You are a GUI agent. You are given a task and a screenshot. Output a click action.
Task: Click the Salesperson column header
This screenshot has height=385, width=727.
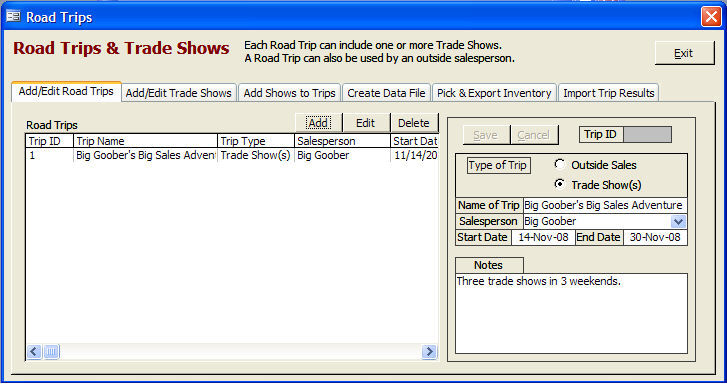tap(343, 141)
